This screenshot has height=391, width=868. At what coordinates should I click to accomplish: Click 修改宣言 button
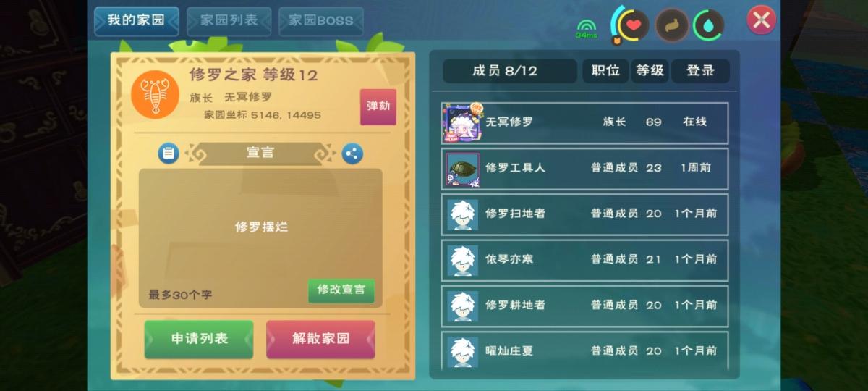pyautogui.click(x=341, y=290)
